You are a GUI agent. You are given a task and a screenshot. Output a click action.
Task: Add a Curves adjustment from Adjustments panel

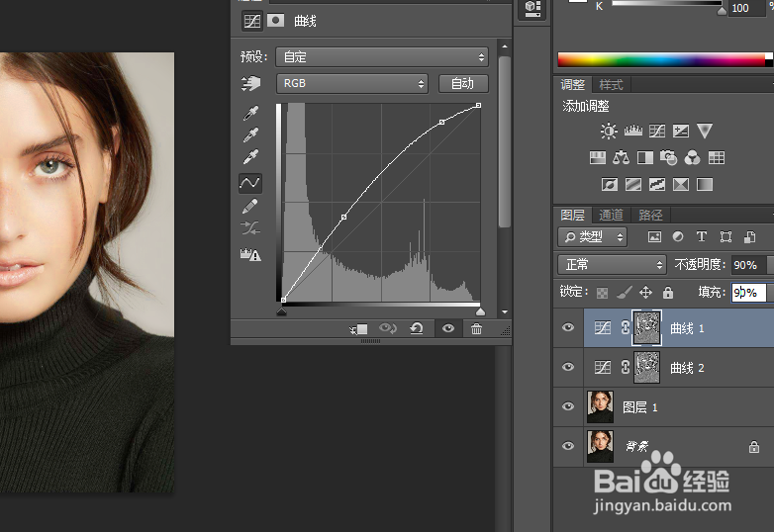coord(657,131)
